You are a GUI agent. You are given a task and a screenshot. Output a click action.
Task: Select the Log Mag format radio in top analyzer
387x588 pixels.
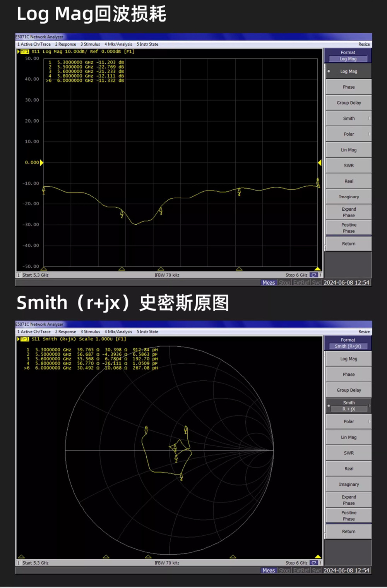[348, 71]
